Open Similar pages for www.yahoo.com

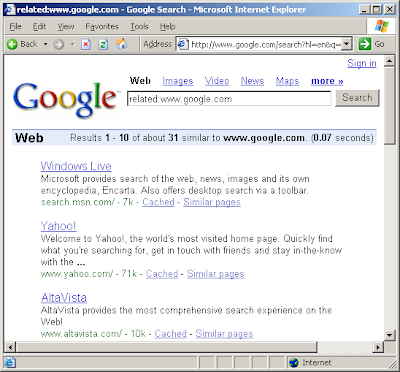[215, 274]
